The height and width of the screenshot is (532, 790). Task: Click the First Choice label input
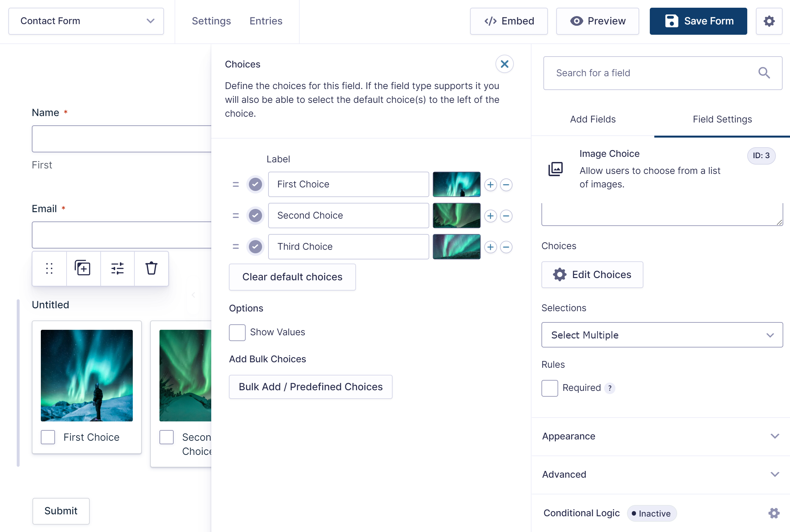[349, 184]
